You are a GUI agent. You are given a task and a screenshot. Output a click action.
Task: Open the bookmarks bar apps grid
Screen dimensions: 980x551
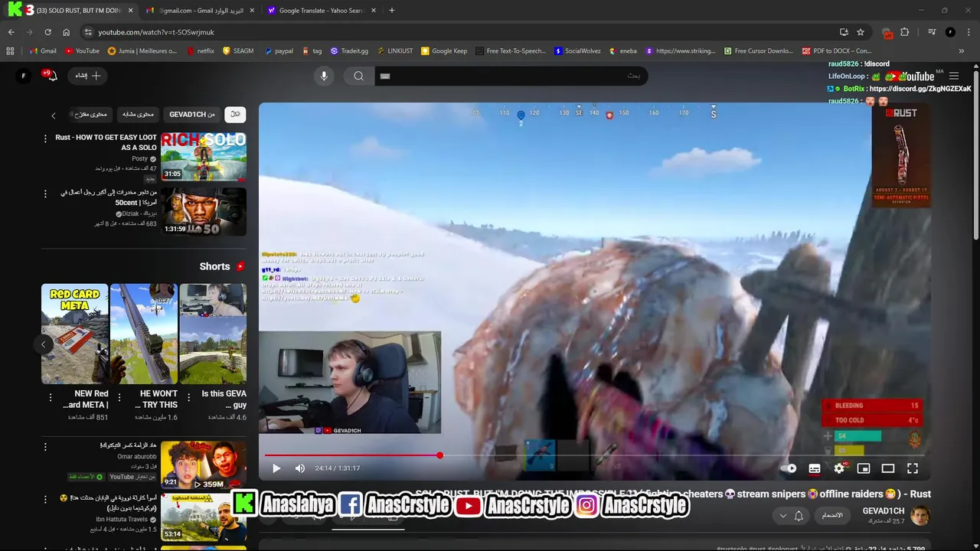click(10, 51)
